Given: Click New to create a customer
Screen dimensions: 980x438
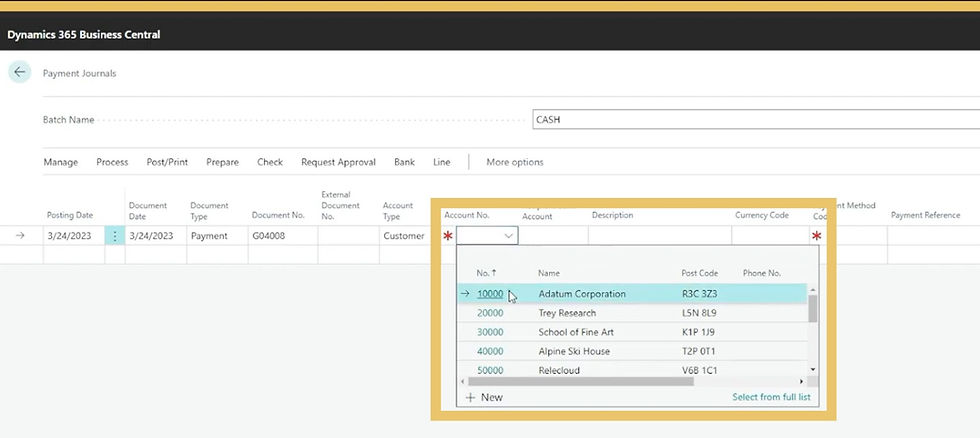Looking at the screenshot, I should 491,397.
